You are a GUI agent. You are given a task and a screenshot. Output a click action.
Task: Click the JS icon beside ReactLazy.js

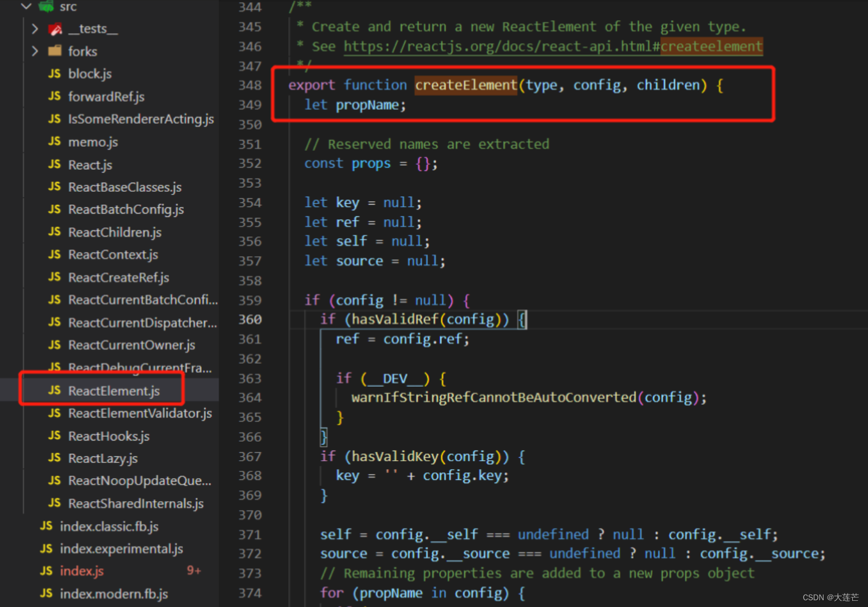54,458
